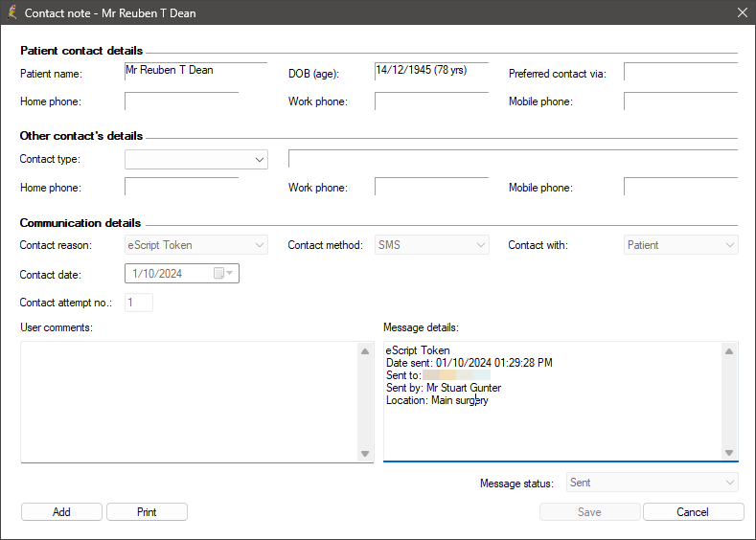Click the 'Sent to:' line in Message details
This screenshot has width=756, height=540.
click(x=438, y=375)
